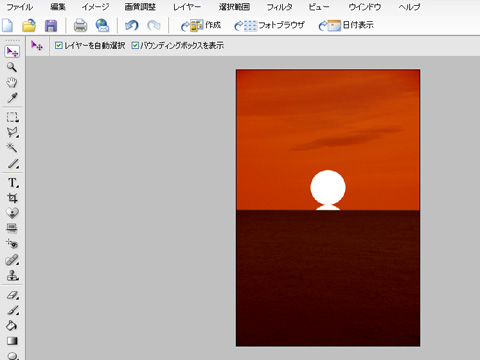Screen dimensions: 480x360
Task: Click the sunset image canvas
Action: (328, 208)
